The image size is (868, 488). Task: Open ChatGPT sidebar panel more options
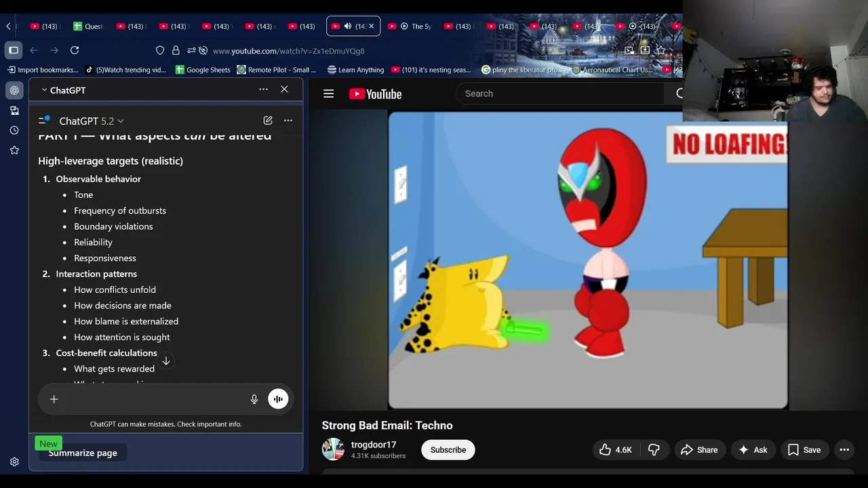click(x=263, y=89)
